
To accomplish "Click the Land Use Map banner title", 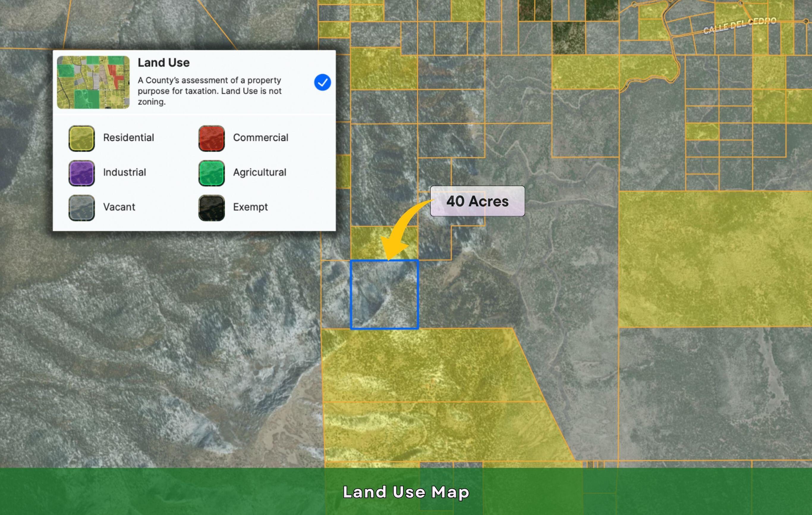I will (x=406, y=492).
